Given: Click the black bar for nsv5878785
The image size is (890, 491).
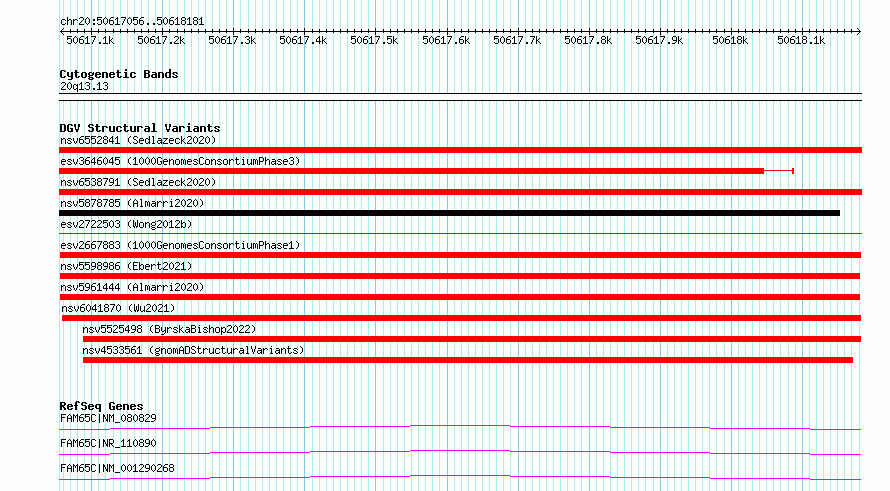Looking at the screenshot, I should (450, 213).
